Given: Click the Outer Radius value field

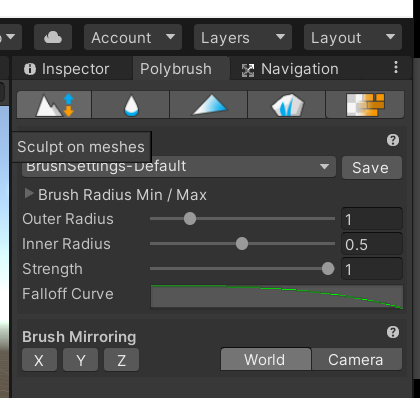Looking at the screenshot, I should 372,219.
